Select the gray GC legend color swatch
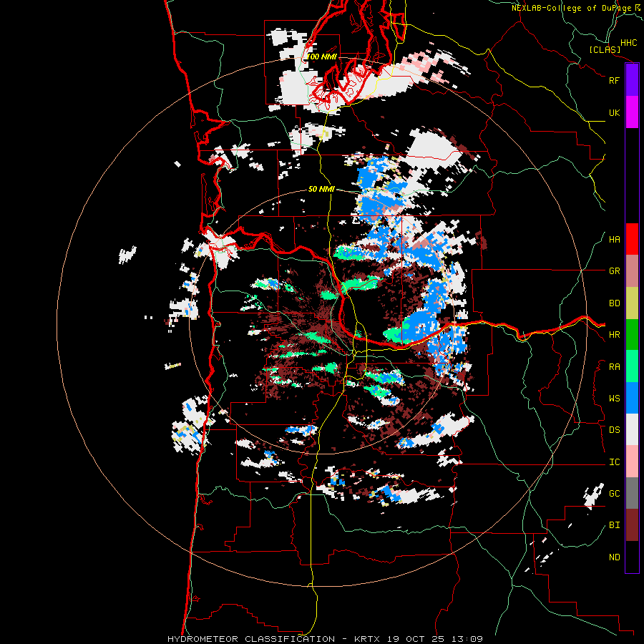The width and height of the screenshot is (644, 644). [632, 493]
